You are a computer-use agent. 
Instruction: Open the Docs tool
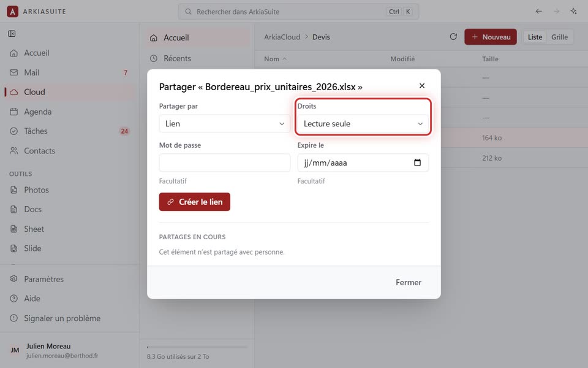point(70,209)
